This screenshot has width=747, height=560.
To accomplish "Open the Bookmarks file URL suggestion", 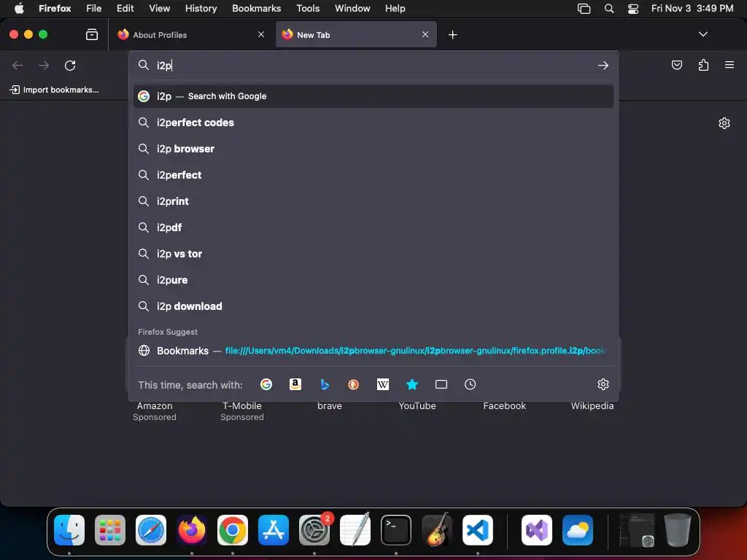I will 373,351.
